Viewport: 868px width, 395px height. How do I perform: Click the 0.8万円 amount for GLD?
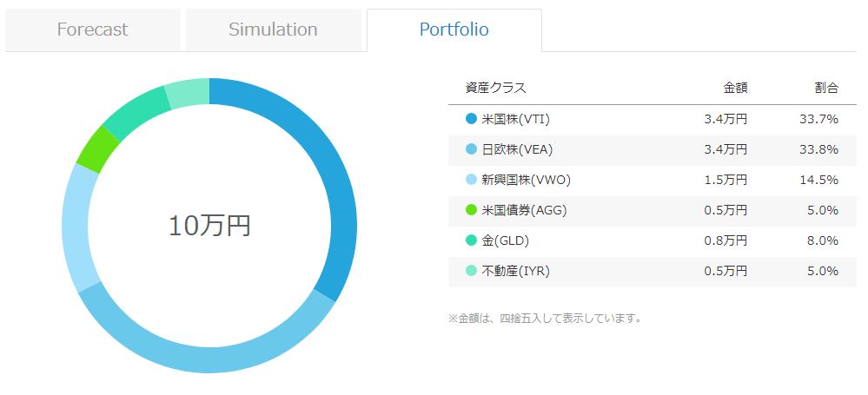(726, 240)
